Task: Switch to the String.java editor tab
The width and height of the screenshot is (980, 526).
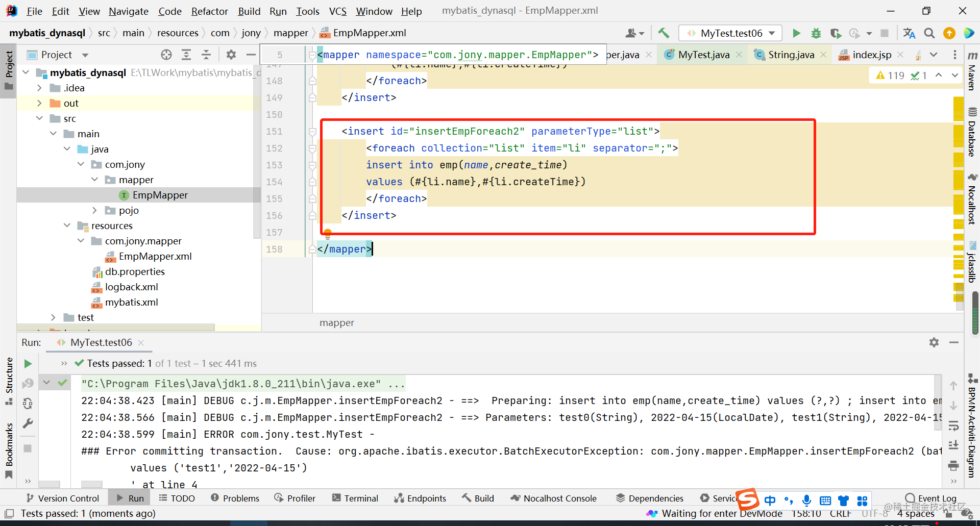Action: point(791,54)
